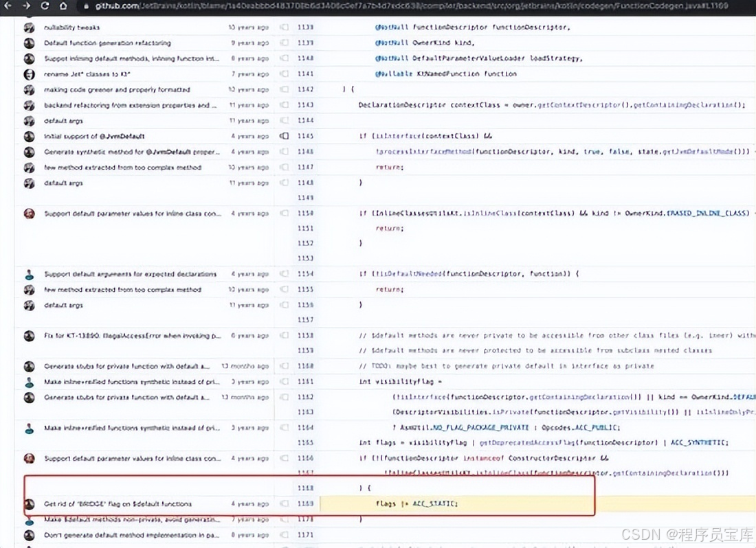Open 'Generate stubs for private function' at line 1160
Viewport: 756px width, 548px height.
tap(127, 366)
